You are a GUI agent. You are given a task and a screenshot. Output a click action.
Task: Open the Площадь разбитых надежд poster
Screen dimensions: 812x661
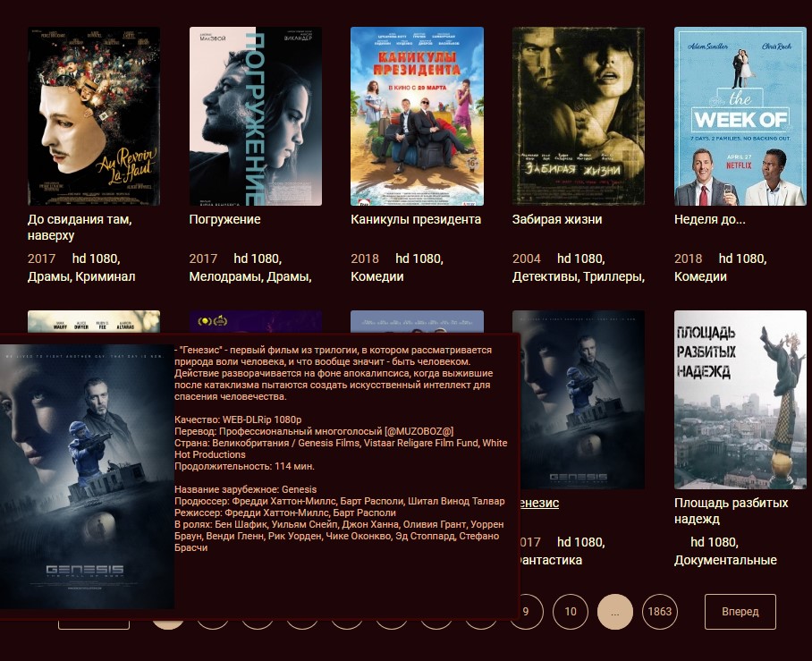[x=740, y=400]
